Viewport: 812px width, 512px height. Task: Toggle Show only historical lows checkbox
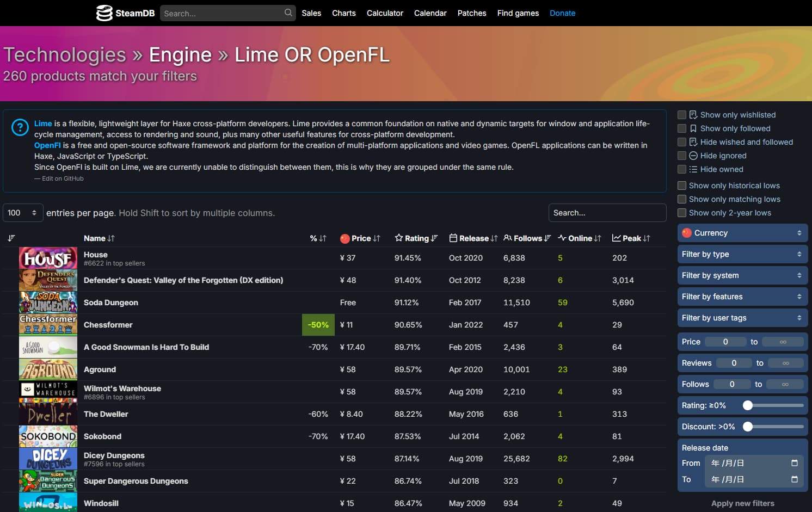pyautogui.click(x=681, y=186)
